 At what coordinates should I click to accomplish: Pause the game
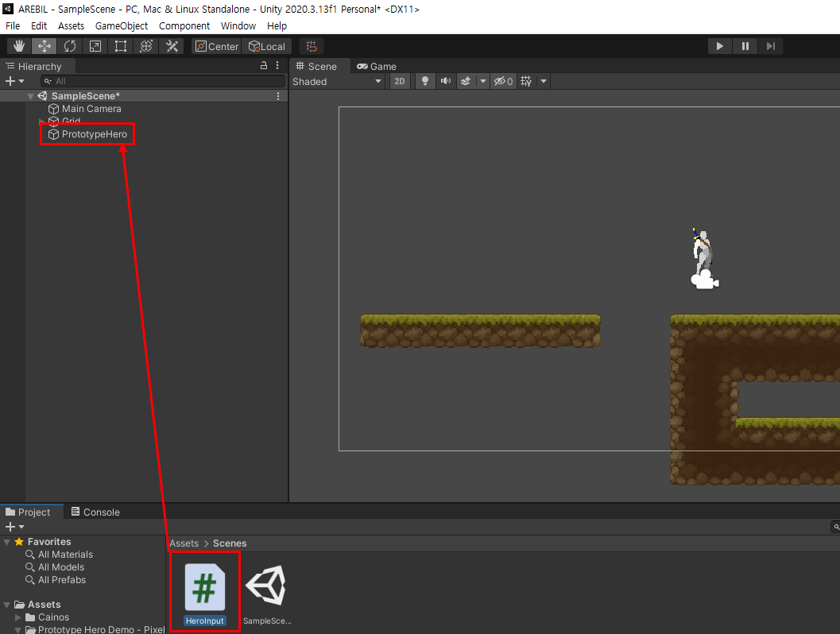click(x=745, y=46)
